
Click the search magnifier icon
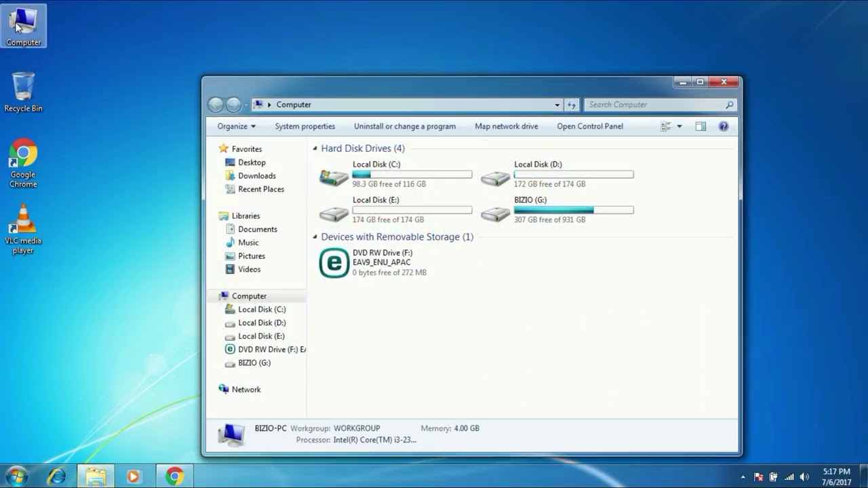tap(730, 104)
